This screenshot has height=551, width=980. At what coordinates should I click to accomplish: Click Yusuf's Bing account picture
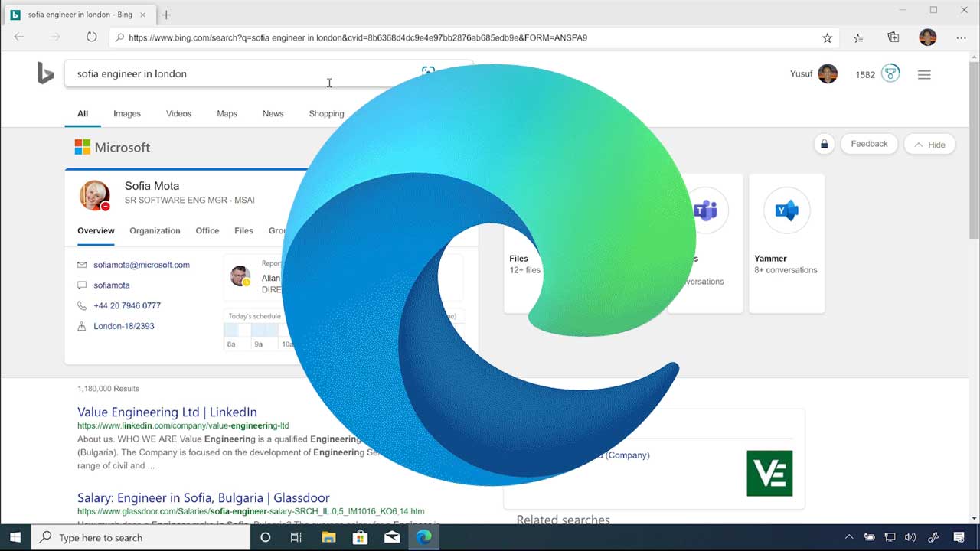828,74
